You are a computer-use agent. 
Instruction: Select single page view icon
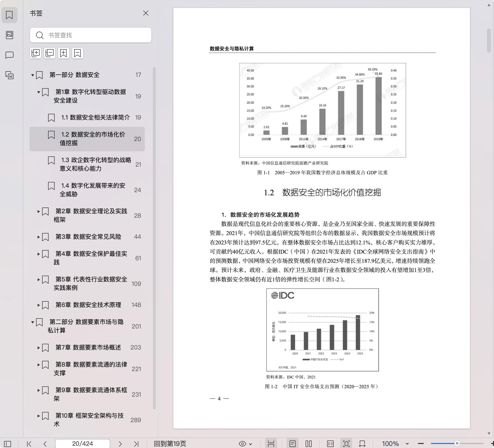(x=293, y=444)
